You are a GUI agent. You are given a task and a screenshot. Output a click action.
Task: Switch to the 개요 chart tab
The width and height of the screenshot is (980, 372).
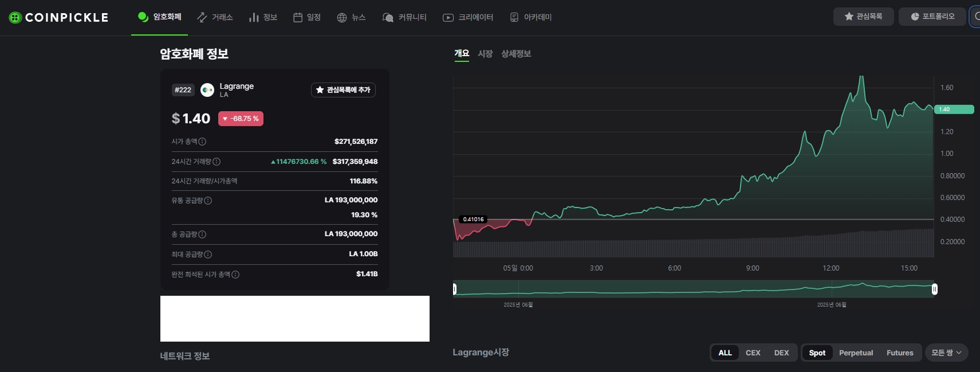(462, 54)
